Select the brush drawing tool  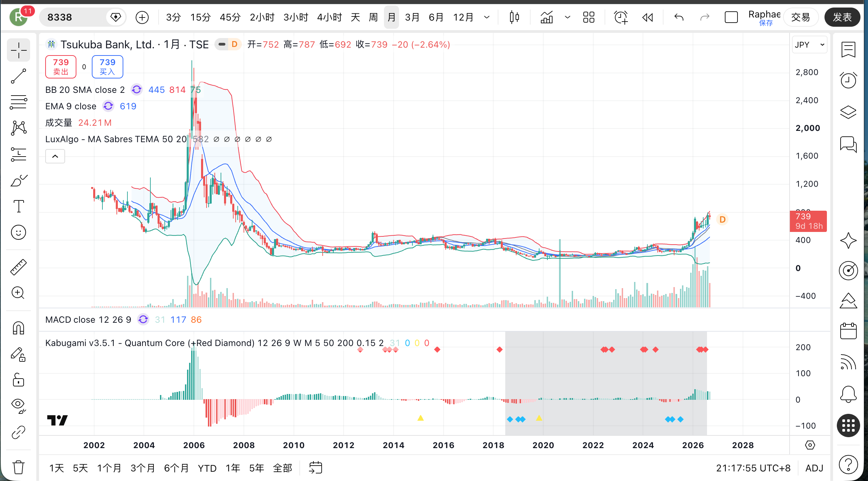(x=18, y=181)
